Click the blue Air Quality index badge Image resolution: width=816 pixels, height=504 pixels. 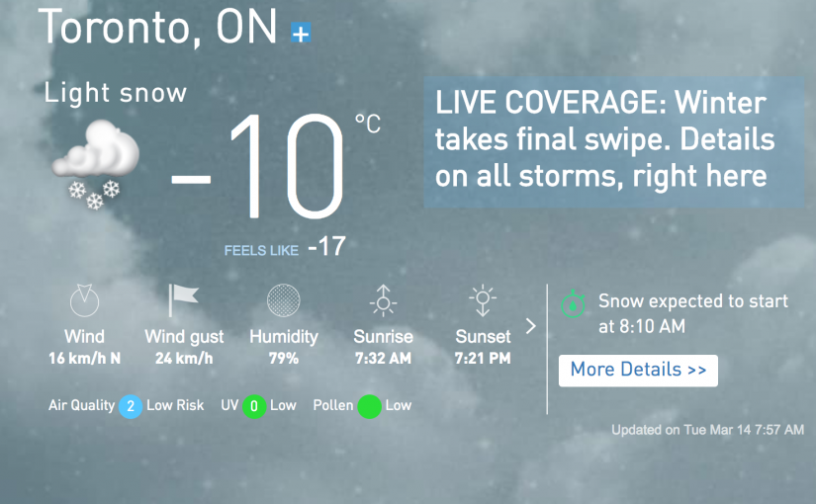[130, 406]
